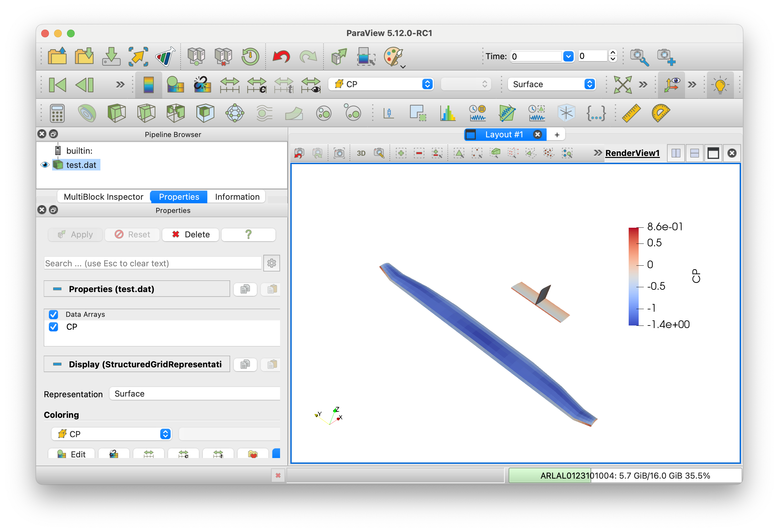Open help with the question mark button
This screenshot has width=779, height=532.
coord(249,234)
